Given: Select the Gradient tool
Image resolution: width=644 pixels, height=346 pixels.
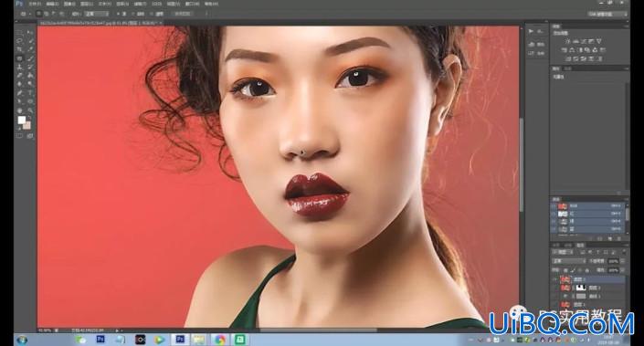Looking at the screenshot, I should [30, 76].
